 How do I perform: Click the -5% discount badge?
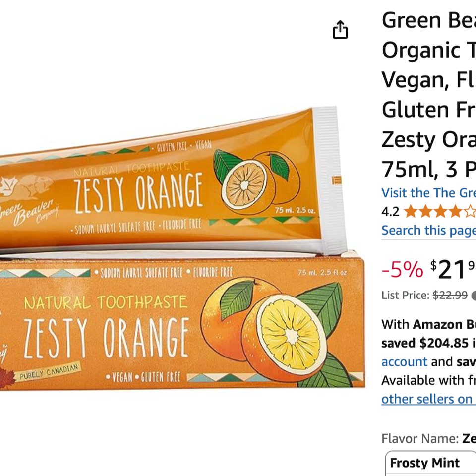pos(402,269)
